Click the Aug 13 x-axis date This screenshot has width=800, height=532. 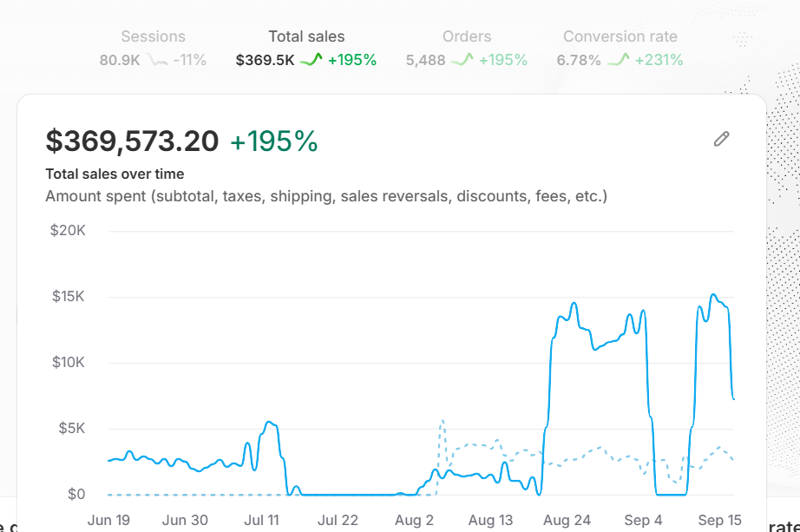pos(490,520)
